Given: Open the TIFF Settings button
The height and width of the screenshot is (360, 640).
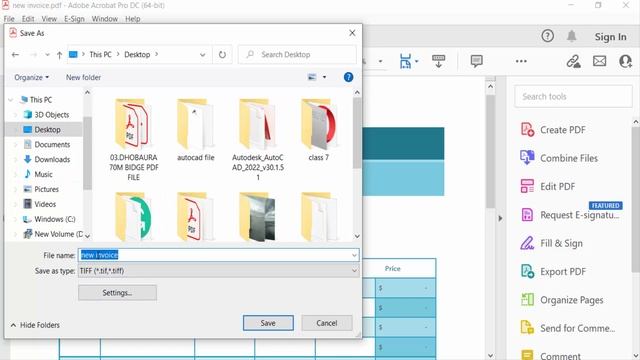Looking at the screenshot, I should pos(117,293).
